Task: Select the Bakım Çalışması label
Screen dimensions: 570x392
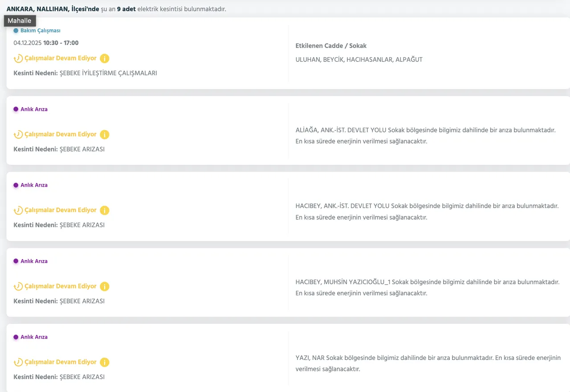Action: tap(40, 31)
